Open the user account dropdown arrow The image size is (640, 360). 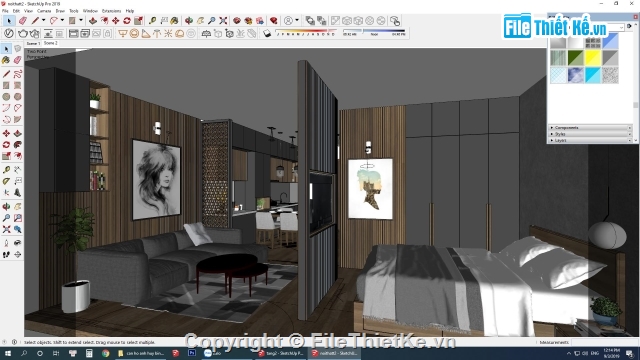click(x=297, y=20)
